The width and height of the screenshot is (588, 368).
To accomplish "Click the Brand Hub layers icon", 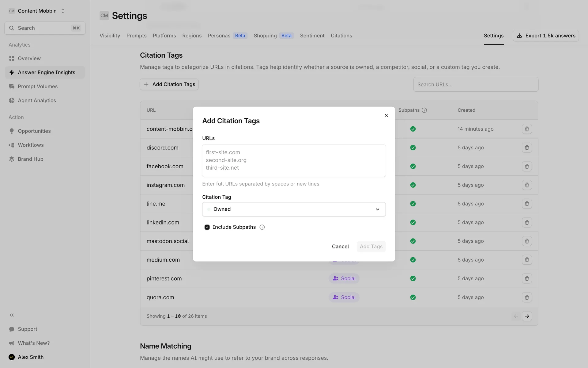I will coord(12,159).
